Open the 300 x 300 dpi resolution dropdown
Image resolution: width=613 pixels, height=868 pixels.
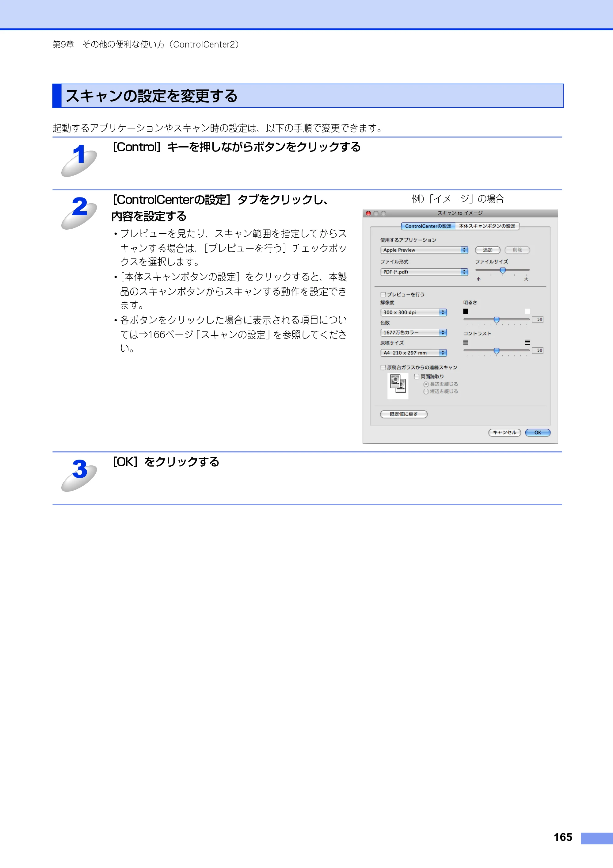coord(413,312)
